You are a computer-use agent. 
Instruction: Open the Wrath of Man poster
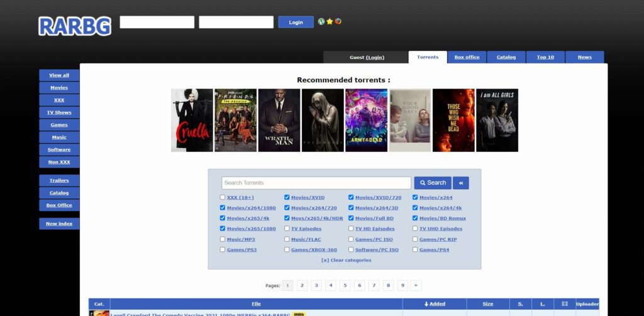click(x=279, y=120)
